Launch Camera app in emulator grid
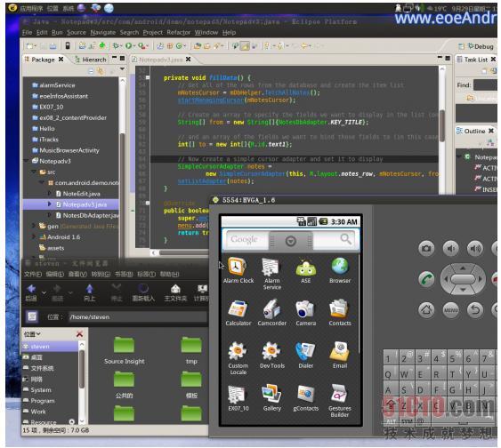The height and width of the screenshot is (448, 501). (x=305, y=313)
